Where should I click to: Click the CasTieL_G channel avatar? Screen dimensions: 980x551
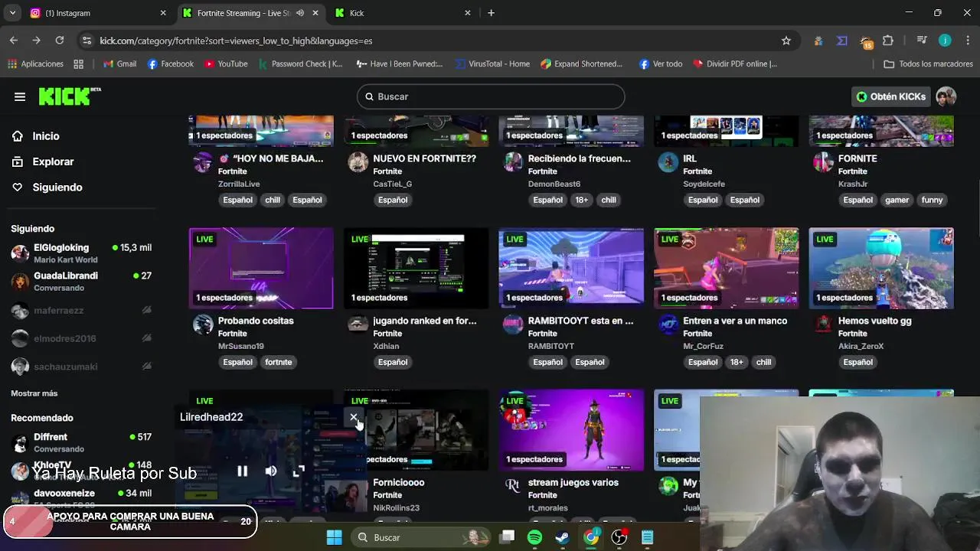point(358,162)
